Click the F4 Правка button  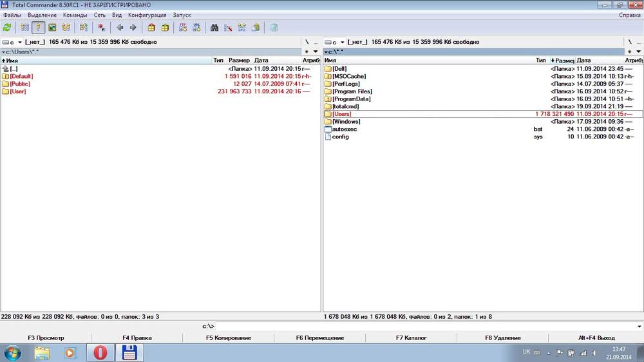[x=137, y=338]
